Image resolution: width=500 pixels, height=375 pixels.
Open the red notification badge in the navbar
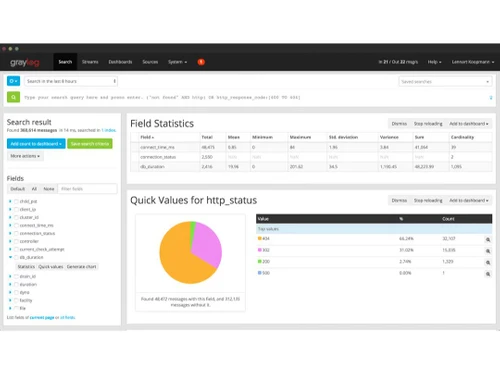[x=201, y=62]
